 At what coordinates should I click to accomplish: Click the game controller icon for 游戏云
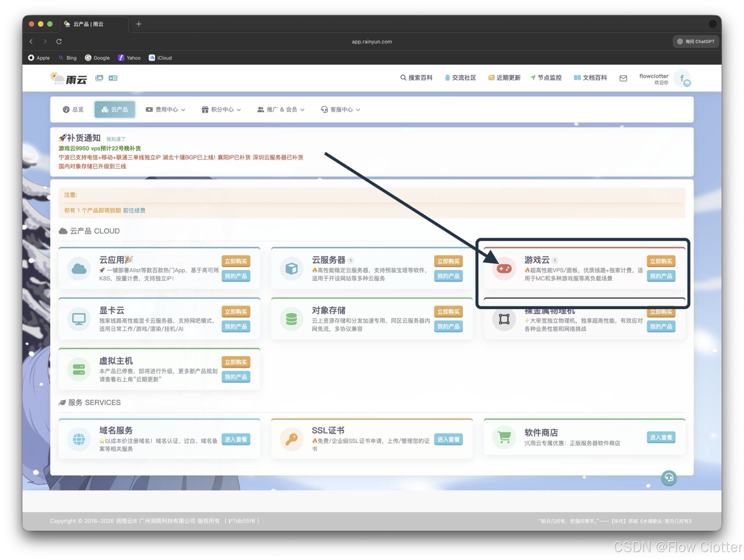click(x=504, y=269)
